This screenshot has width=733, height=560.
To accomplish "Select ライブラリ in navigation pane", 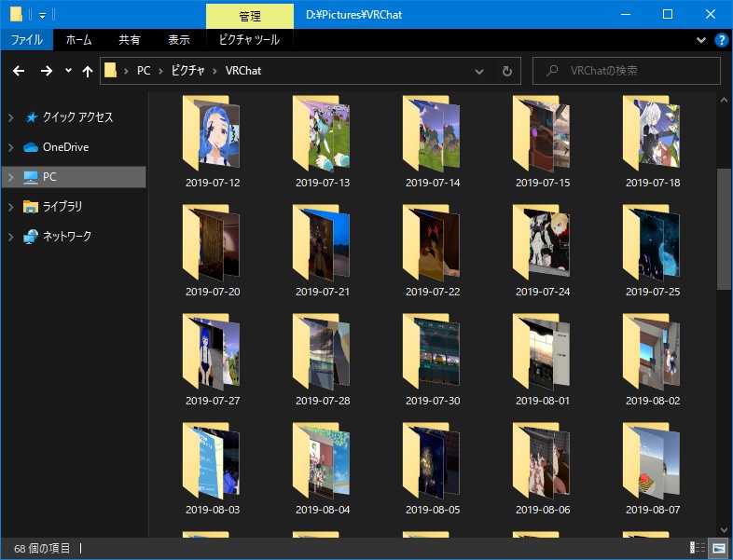I will tap(62, 207).
